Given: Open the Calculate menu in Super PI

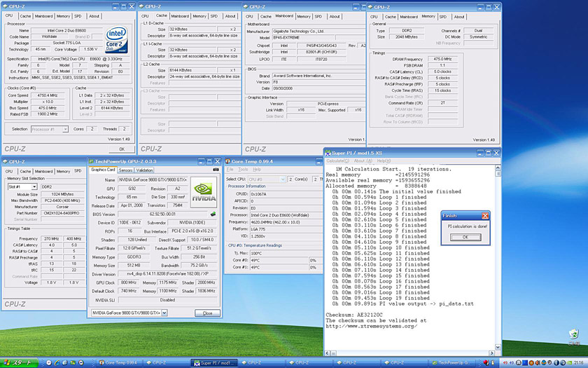Looking at the screenshot, I should pos(337,161).
